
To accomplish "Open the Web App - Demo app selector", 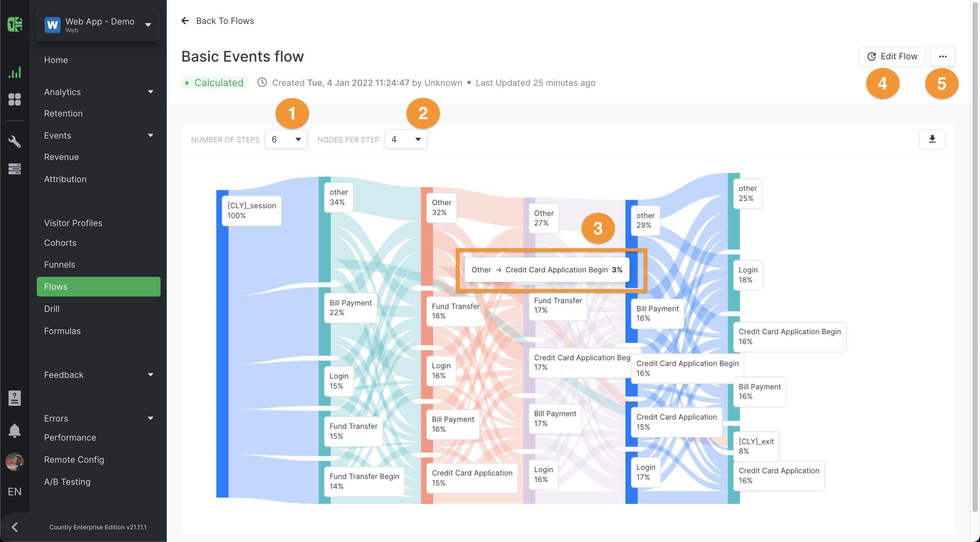I will 98,25.
